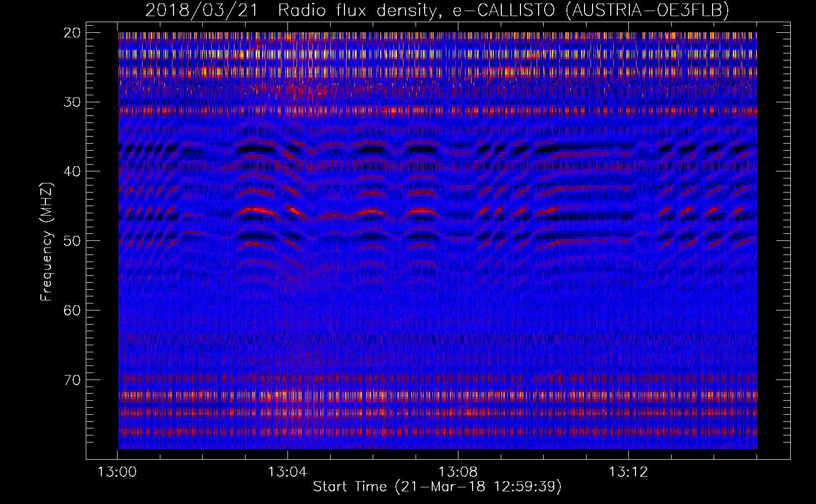The height and width of the screenshot is (504, 816).
Task: Click the 60 frequency tick label
Action: tap(73, 310)
